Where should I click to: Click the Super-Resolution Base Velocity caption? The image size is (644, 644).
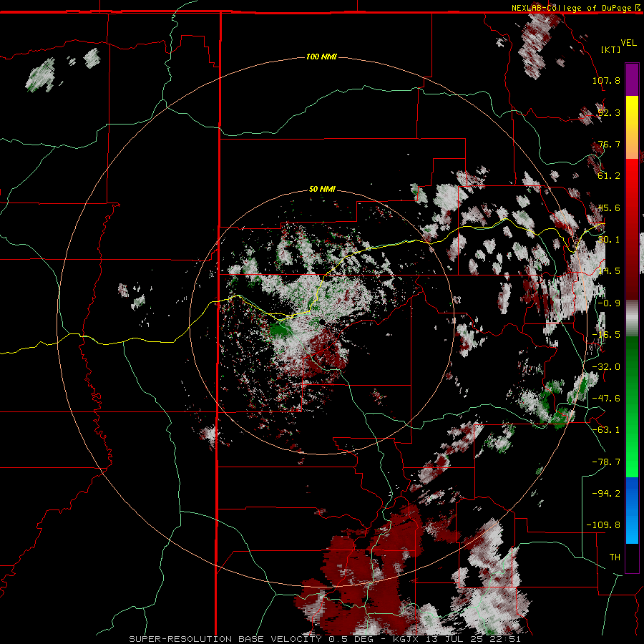[x=324, y=639]
